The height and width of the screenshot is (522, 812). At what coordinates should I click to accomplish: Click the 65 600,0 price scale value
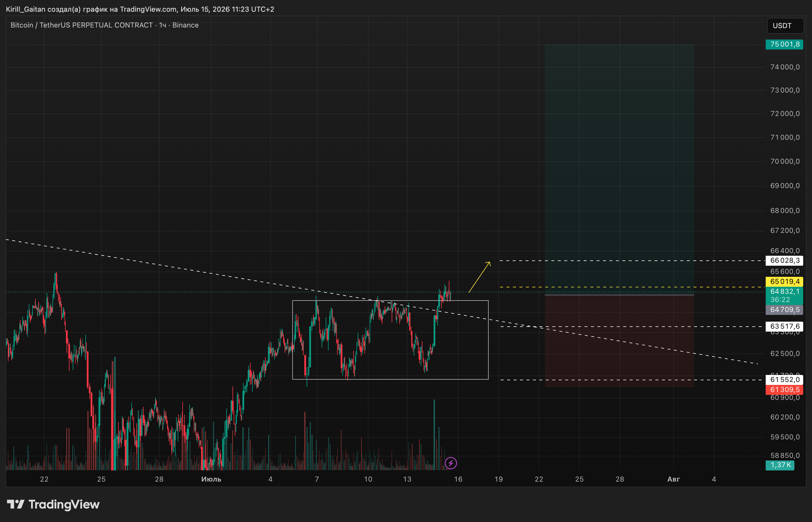pyautogui.click(x=785, y=272)
